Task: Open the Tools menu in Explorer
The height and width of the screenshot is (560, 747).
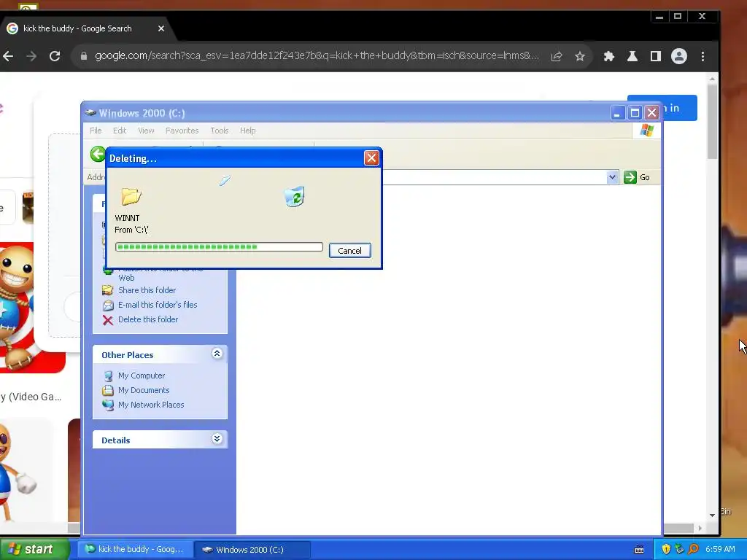Action: point(220,131)
